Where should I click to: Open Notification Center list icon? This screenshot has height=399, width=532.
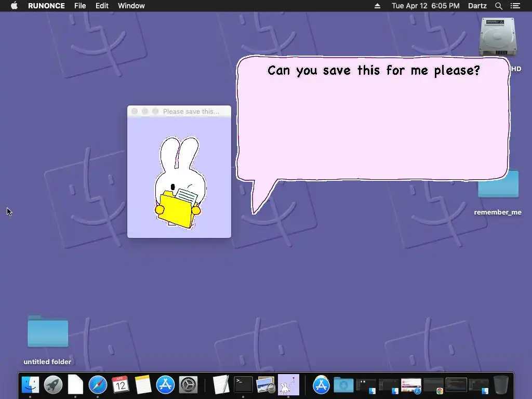tap(515, 6)
